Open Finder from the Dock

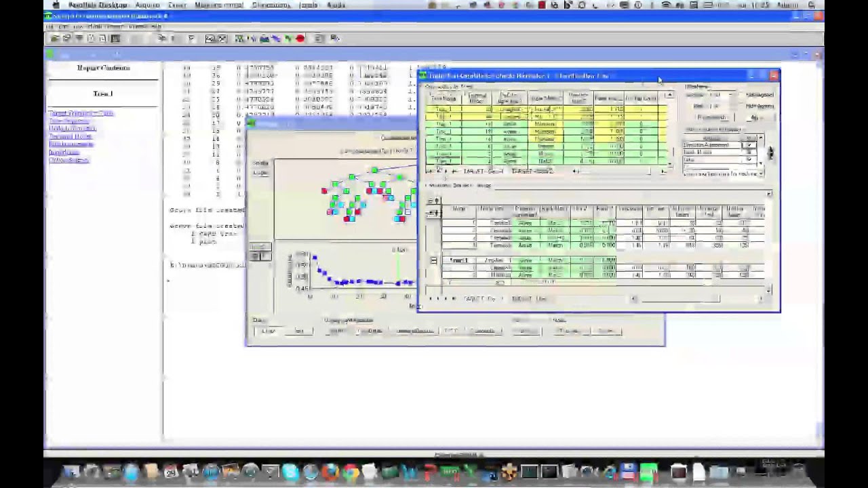pos(71,471)
